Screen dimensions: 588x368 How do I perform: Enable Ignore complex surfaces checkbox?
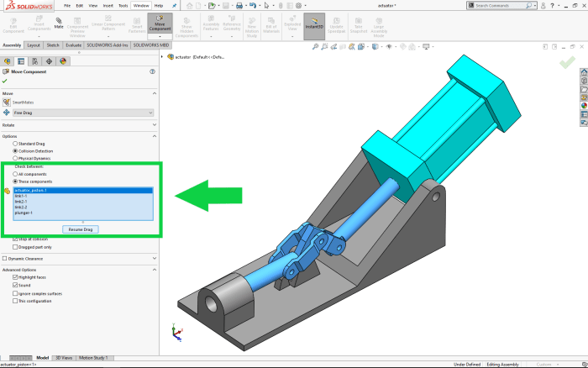[15, 293]
